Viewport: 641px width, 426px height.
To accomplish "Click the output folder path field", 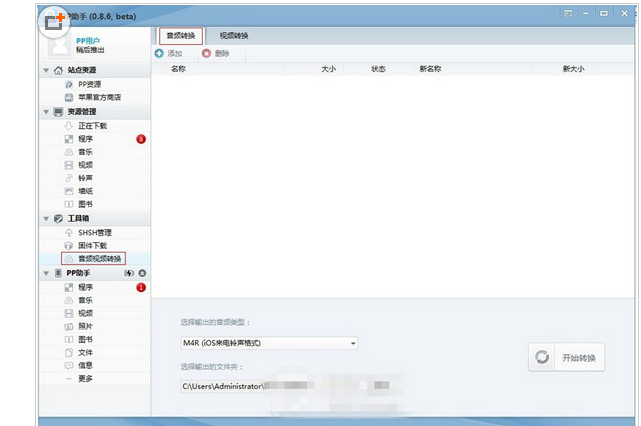I will coord(290,386).
